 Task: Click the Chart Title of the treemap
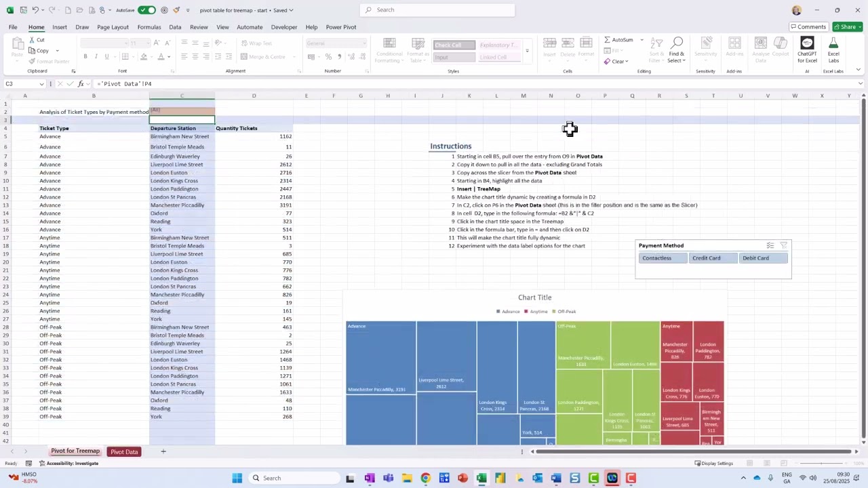click(535, 298)
